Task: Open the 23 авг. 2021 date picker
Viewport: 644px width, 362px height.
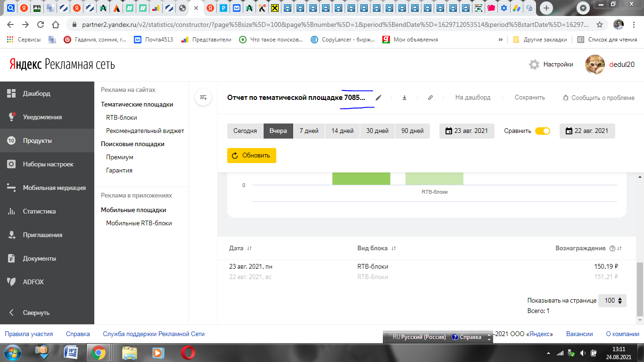Action: (x=467, y=131)
